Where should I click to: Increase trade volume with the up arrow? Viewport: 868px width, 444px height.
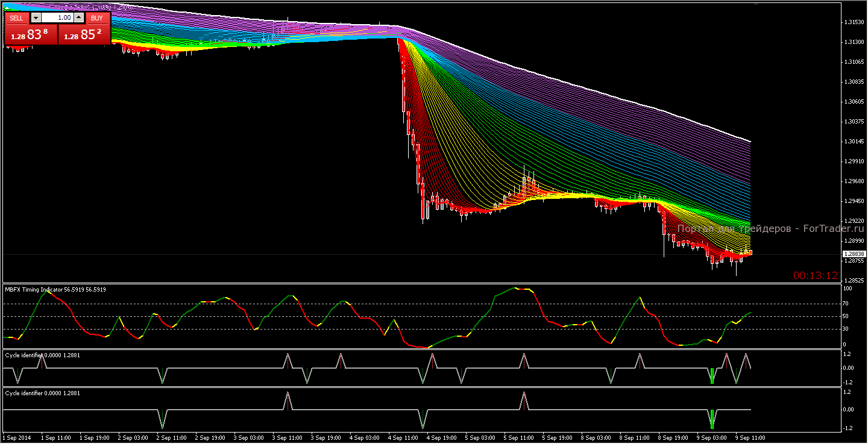(x=78, y=18)
